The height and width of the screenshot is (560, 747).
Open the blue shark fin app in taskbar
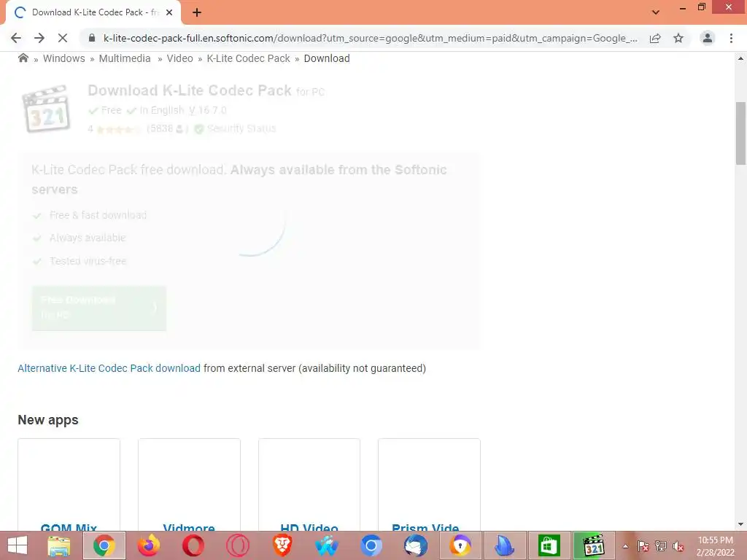(x=504, y=545)
